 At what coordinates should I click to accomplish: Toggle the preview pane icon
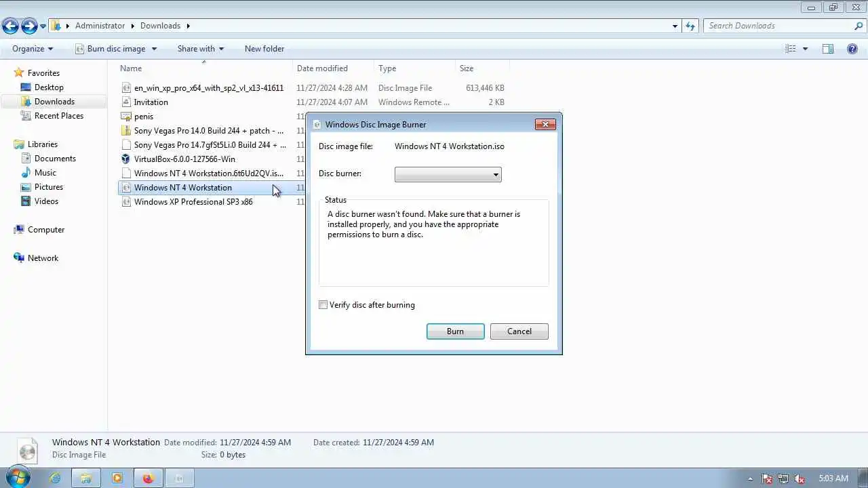[x=828, y=49]
